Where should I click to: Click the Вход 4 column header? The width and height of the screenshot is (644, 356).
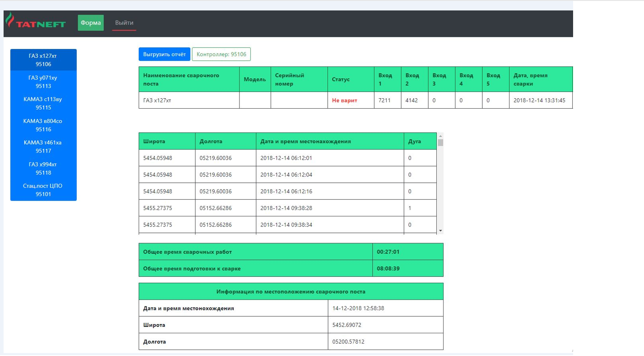(x=469, y=80)
